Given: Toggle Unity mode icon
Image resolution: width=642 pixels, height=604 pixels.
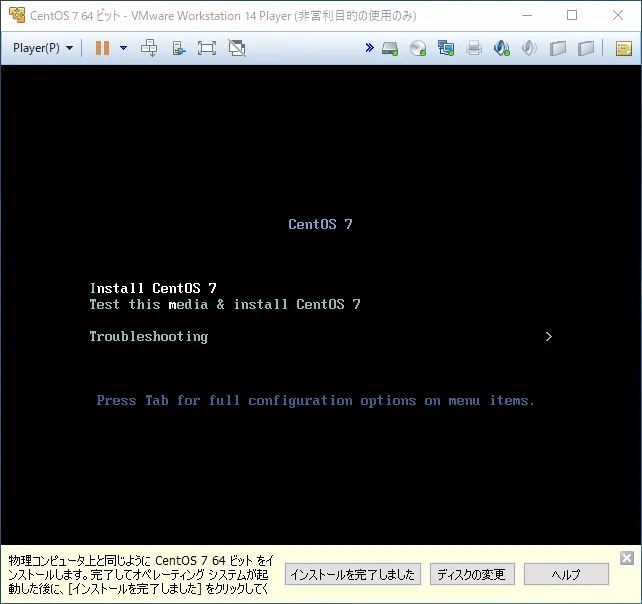Looking at the screenshot, I should pos(237,48).
